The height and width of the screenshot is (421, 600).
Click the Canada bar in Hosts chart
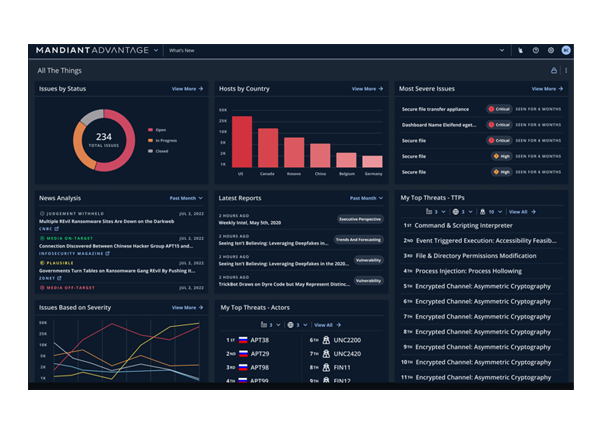(268, 148)
